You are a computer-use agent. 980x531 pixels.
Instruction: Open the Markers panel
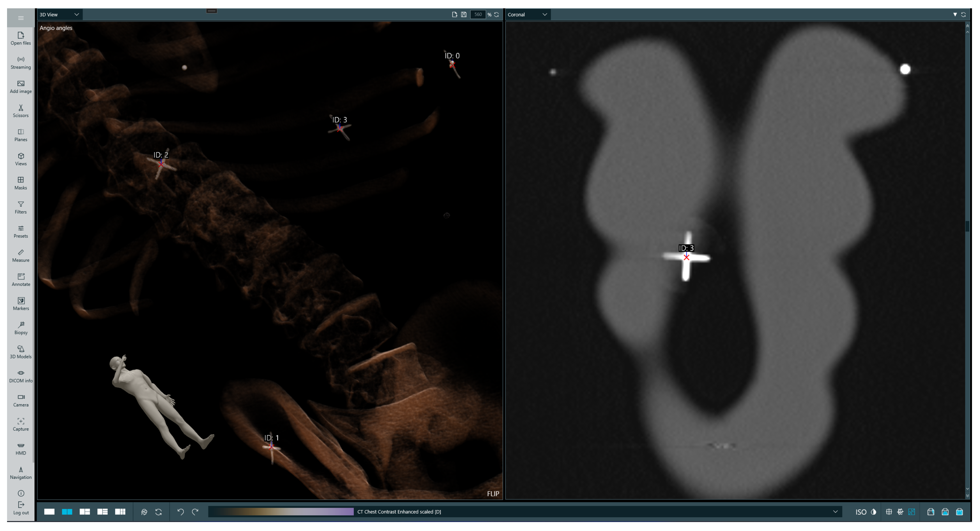pyautogui.click(x=20, y=304)
